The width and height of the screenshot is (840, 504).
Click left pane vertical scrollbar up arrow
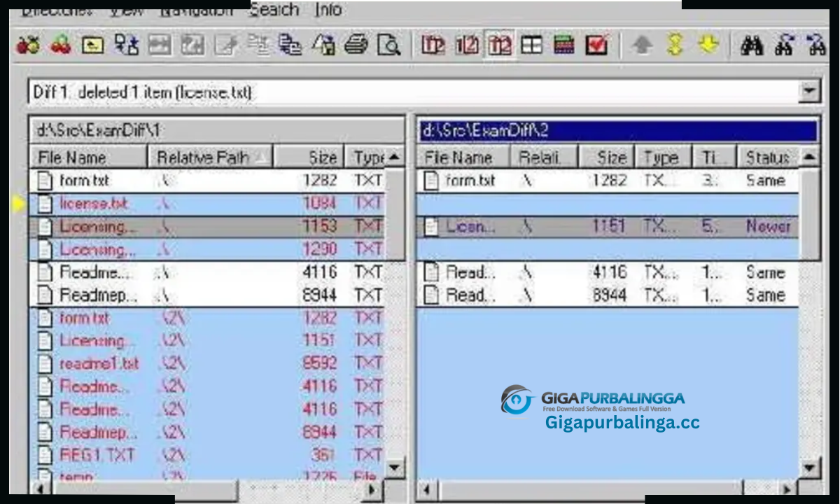(395, 157)
